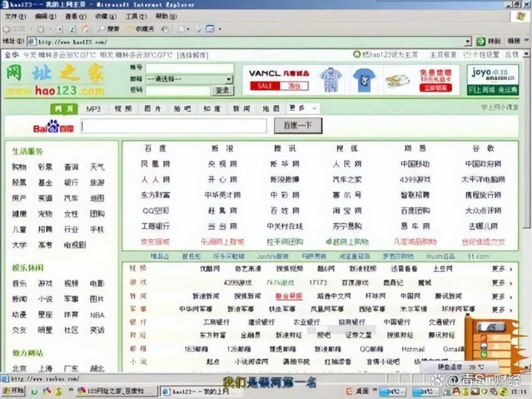Viewport: 532px width, 399px height.
Task: Click the vertical scrollbar up arrow
Action: [x=526, y=54]
